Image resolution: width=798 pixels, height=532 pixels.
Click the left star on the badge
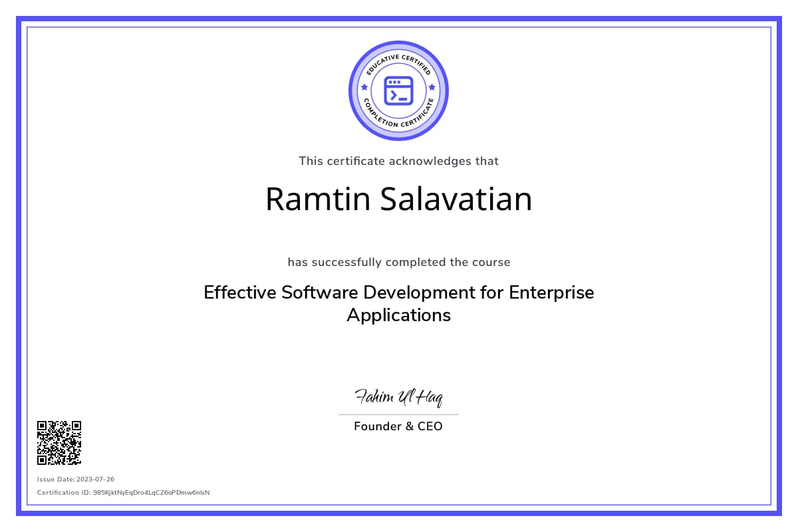364,87
